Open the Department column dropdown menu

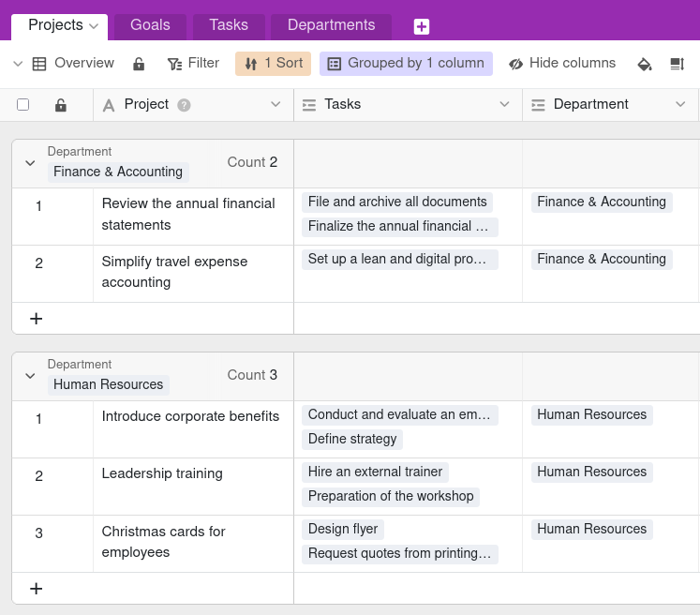tap(680, 105)
